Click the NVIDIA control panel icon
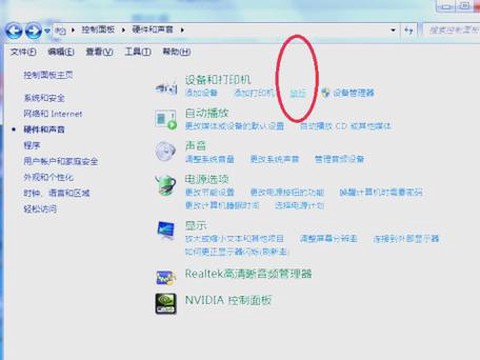 pyautogui.click(x=166, y=304)
